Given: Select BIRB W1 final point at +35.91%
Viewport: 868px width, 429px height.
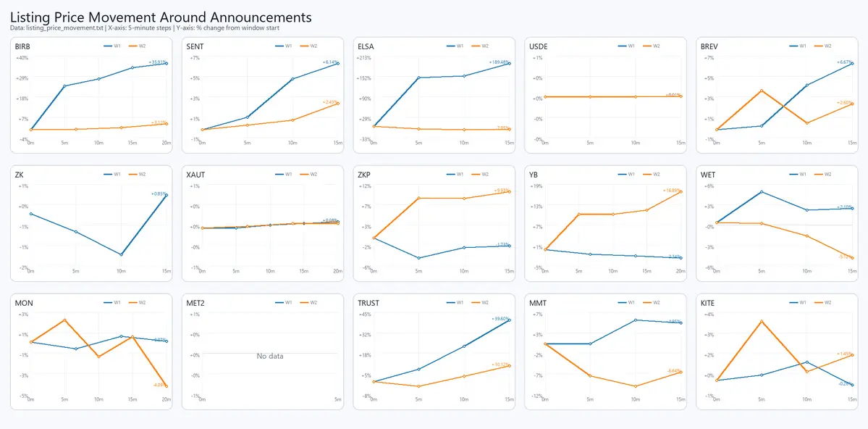Looking at the screenshot, I should tap(167, 64).
